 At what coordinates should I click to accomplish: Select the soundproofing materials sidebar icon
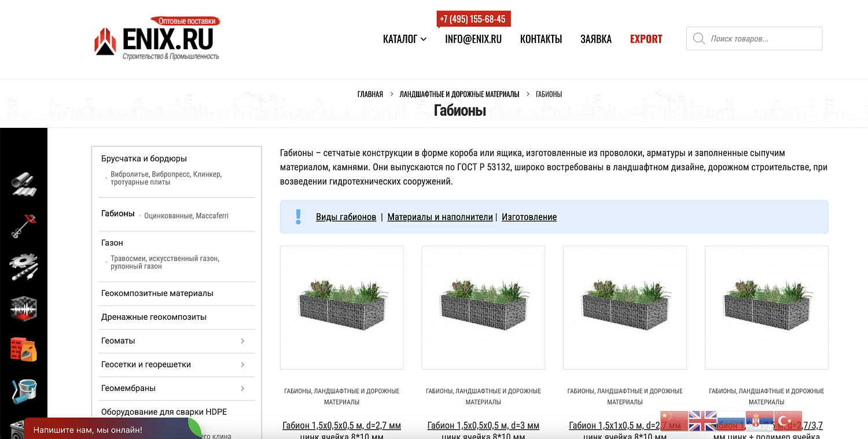23,309
